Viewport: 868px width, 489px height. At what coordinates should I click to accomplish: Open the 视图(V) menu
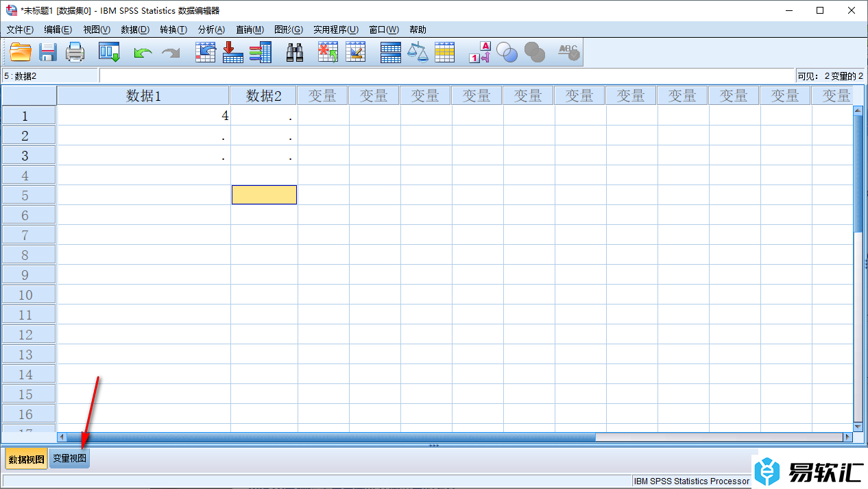(x=97, y=29)
